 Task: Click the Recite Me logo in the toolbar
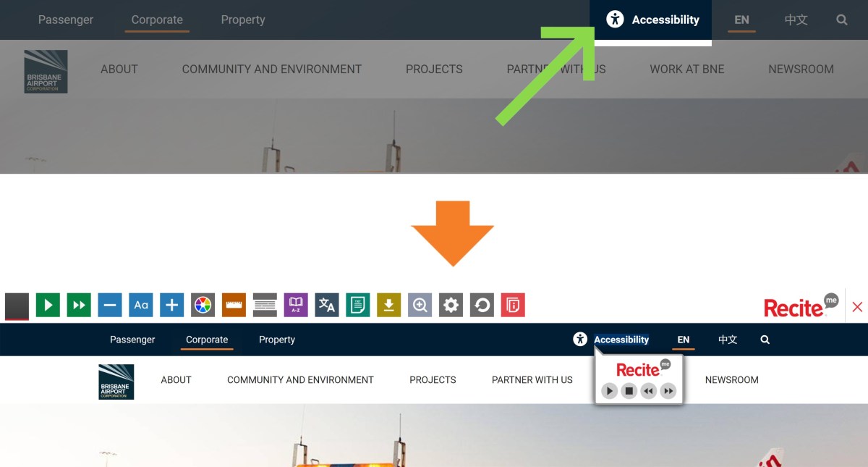pyautogui.click(x=801, y=306)
